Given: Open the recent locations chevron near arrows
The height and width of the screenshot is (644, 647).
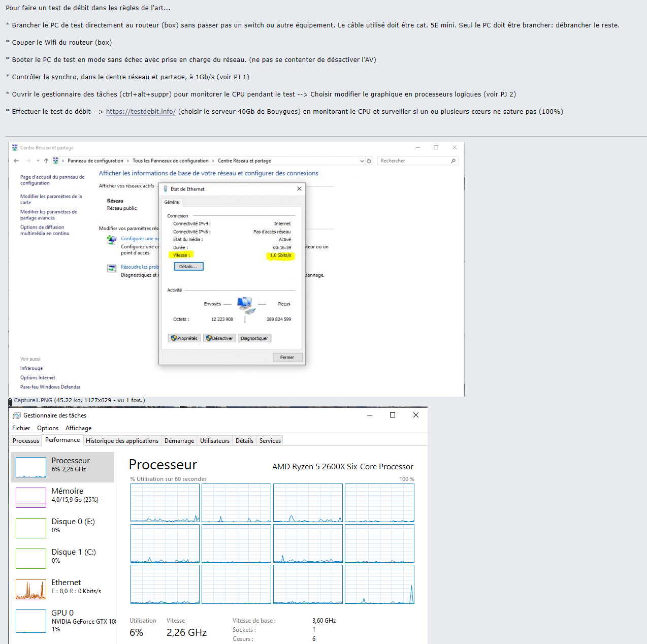Looking at the screenshot, I should click(38, 161).
